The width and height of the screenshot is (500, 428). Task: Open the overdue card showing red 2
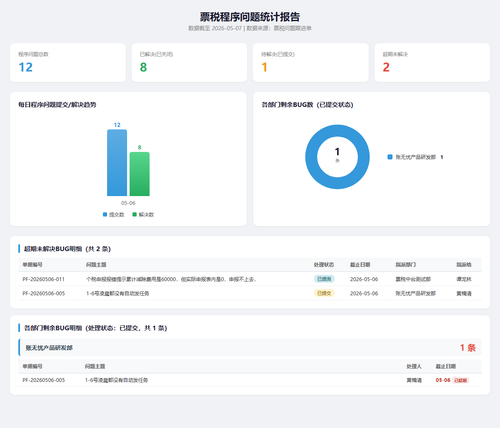(432, 62)
